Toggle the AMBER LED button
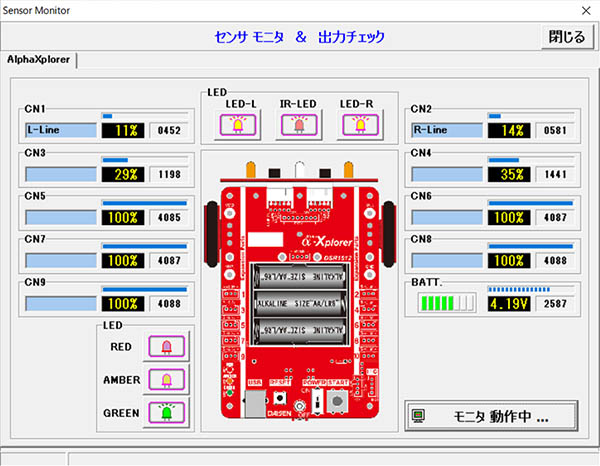 [166, 380]
